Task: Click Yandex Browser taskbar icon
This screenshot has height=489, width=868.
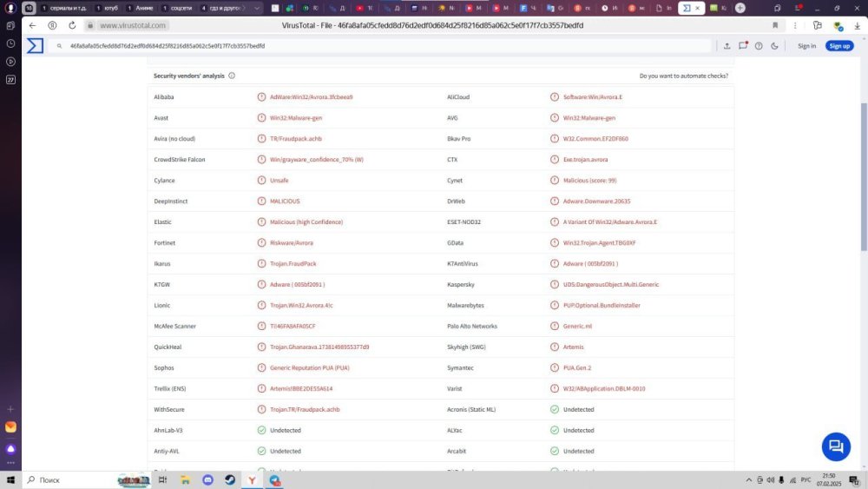Action: tap(252, 479)
